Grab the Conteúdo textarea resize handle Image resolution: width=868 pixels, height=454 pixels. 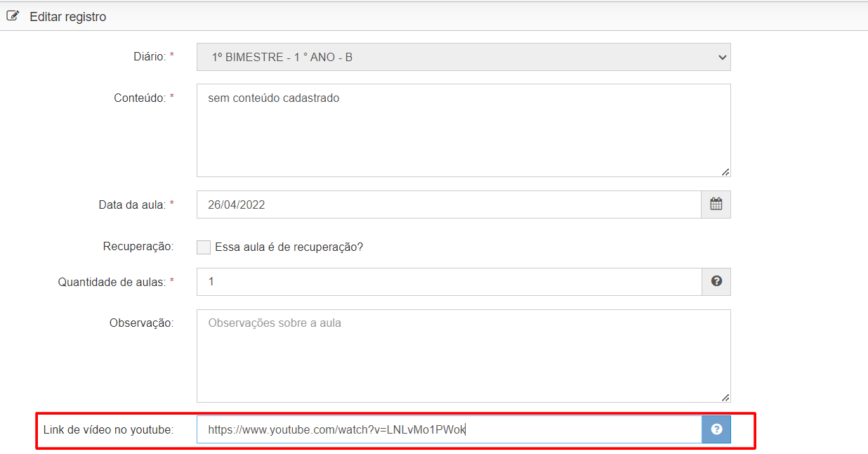click(725, 171)
